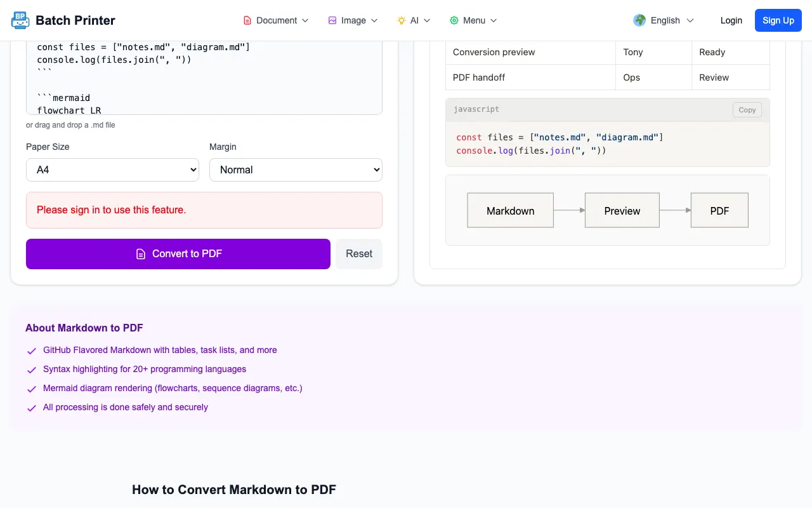Select the English language option

664,20
